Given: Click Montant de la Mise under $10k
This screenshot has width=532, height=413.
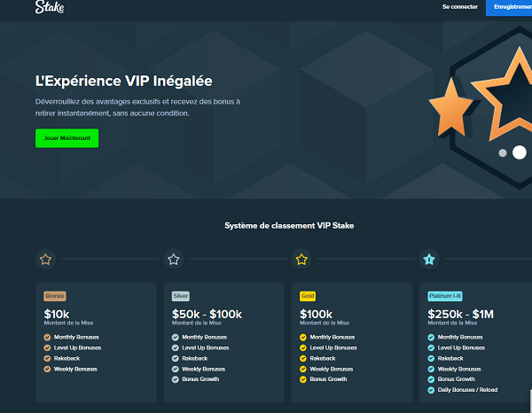Looking at the screenshot, I should (x=68, y=323).
